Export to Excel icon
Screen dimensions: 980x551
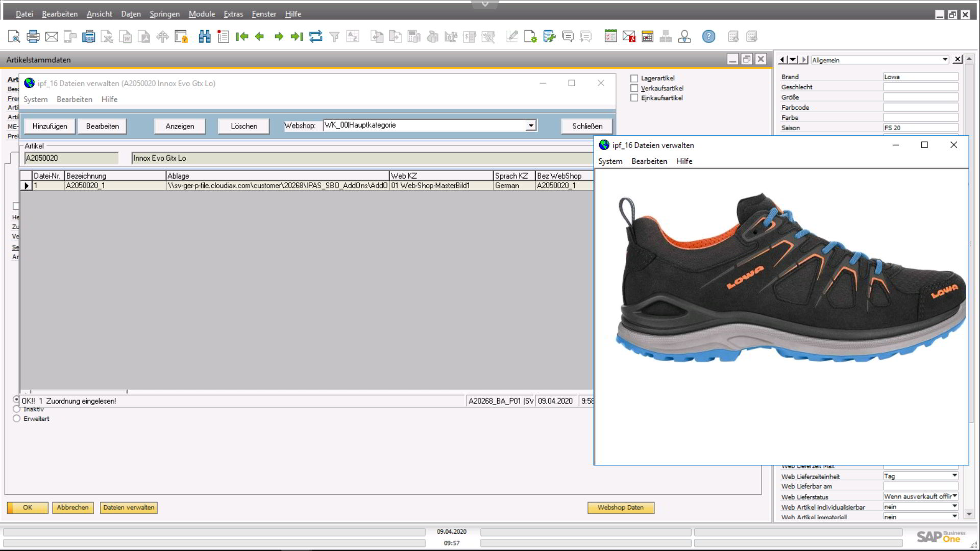click(x=107, y=37)
